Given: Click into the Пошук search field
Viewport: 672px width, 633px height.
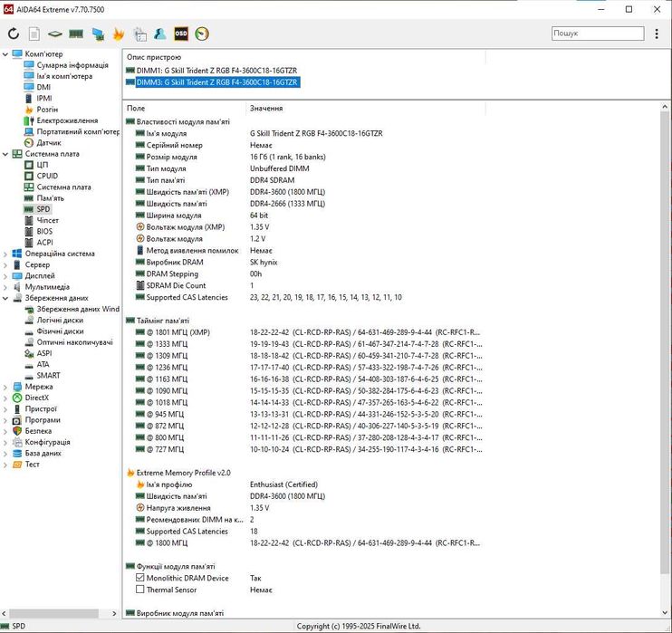Looking at the screenshot, I should [598, 33].
